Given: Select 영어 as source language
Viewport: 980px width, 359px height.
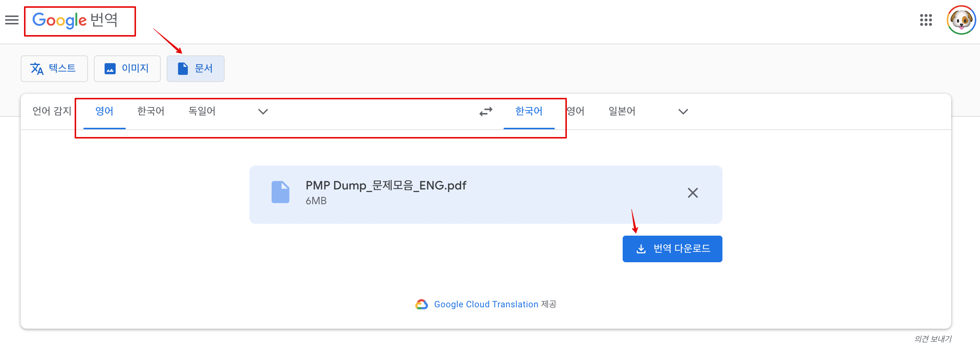Looking at the screenshot, I should [x=104, y=111].
